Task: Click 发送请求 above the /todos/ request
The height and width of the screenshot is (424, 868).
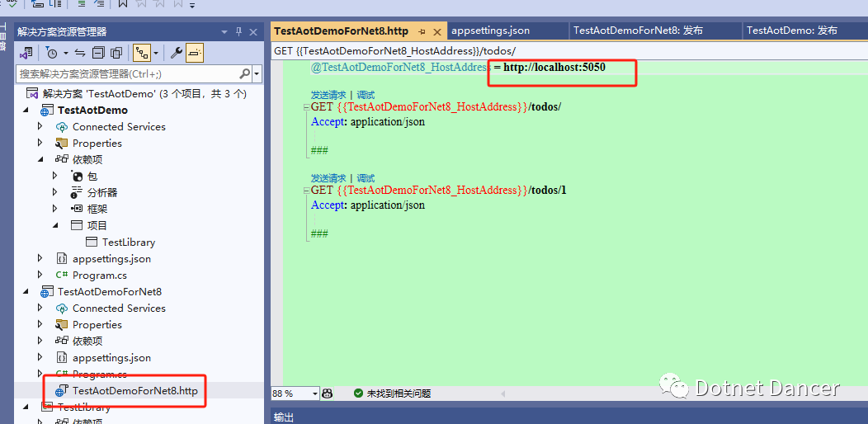Action: (328, 95)
